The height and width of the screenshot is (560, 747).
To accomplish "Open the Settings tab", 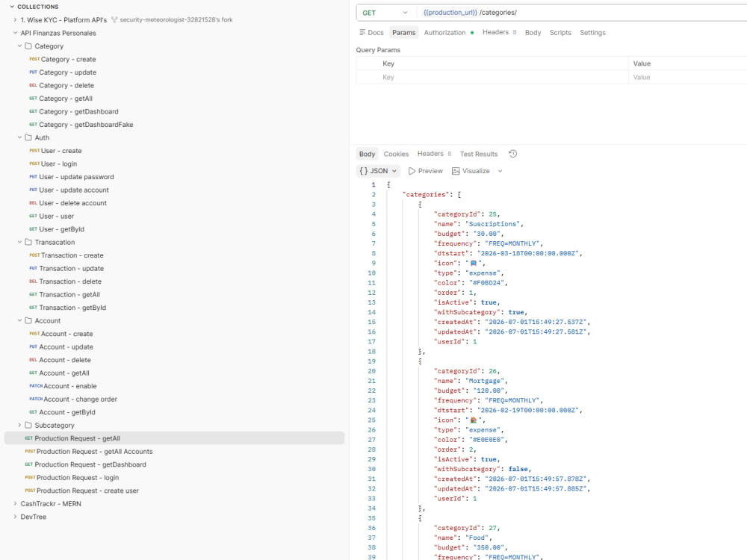I will pos(592,32).
